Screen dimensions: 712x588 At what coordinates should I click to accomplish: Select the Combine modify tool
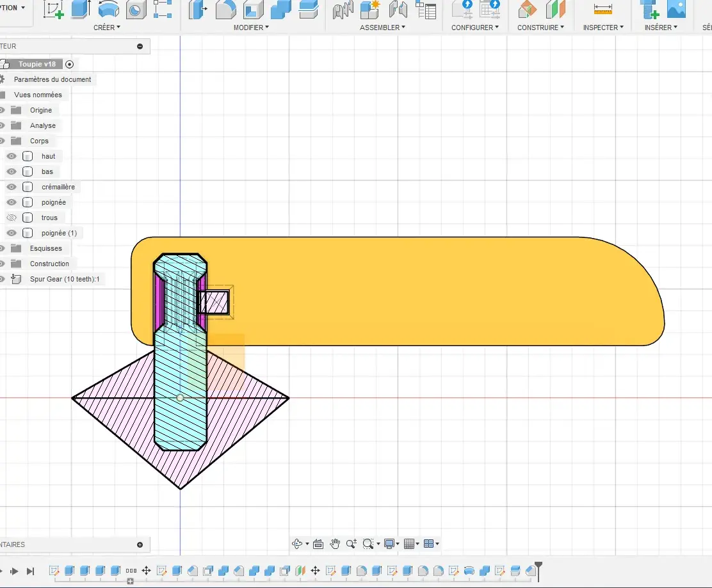281,9
